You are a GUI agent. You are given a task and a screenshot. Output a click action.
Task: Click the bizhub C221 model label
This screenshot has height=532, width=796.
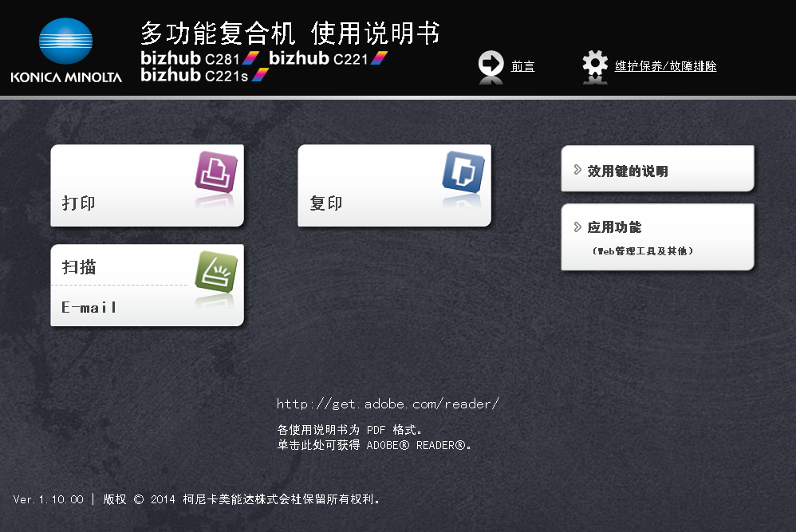point(329,58)
